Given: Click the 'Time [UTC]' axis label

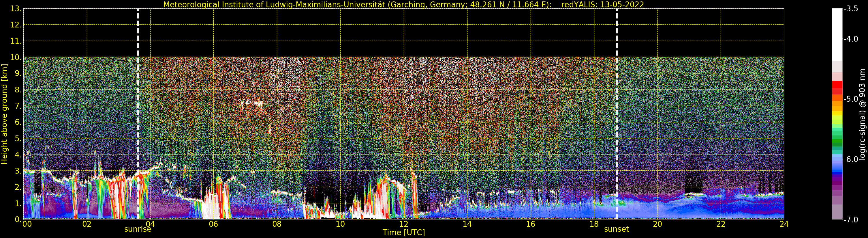Looking at the screenshot, I should point(404,232).
